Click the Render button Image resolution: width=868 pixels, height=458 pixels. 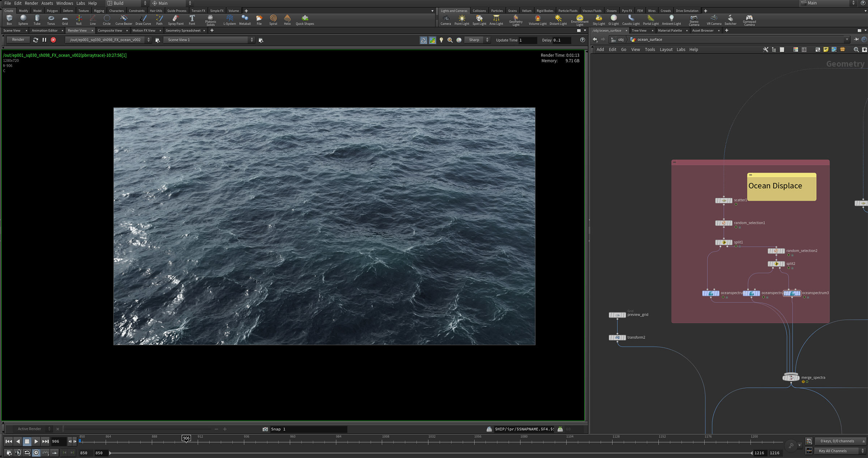18,40
